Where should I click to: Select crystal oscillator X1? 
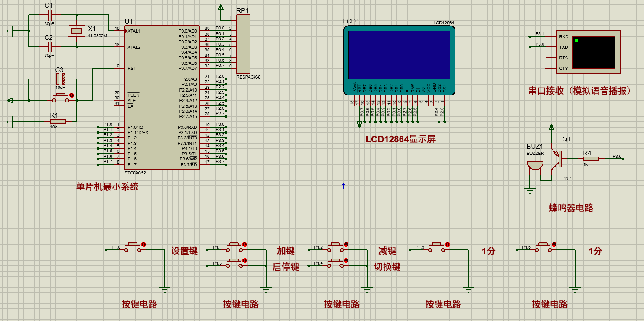coord(77,30)
